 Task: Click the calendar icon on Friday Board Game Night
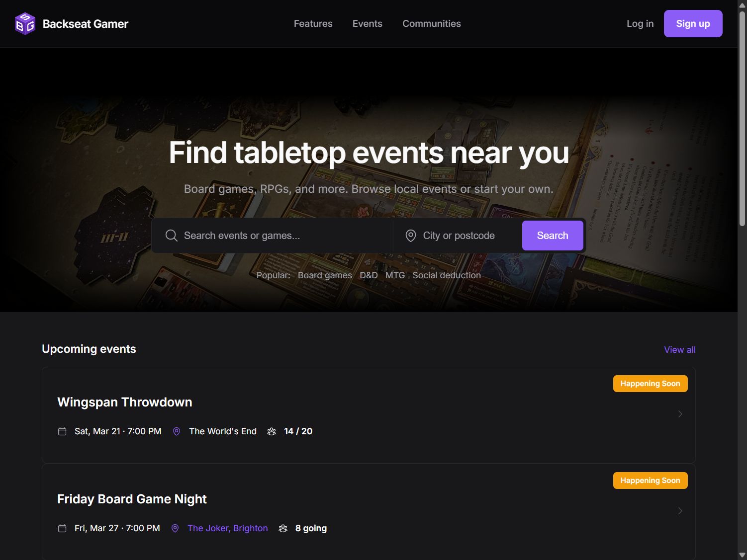click(x=62, y=528)
